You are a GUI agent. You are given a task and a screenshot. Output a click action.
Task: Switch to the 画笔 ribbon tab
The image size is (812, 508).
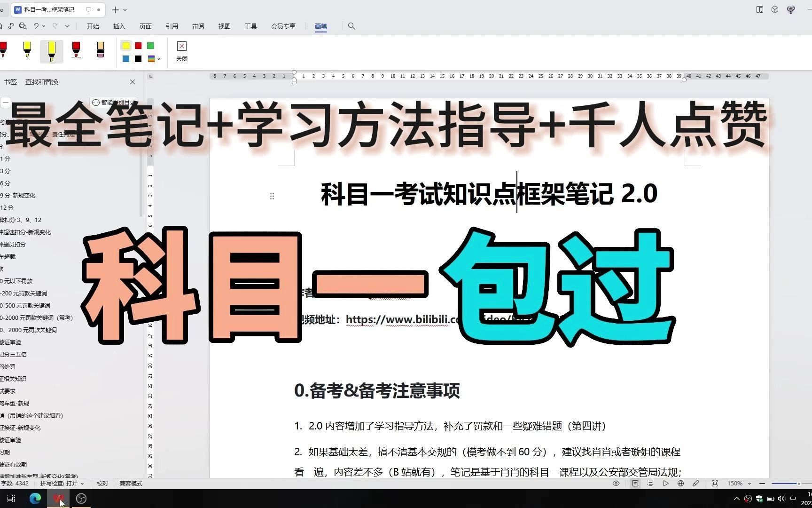click(x=321, y=26)
